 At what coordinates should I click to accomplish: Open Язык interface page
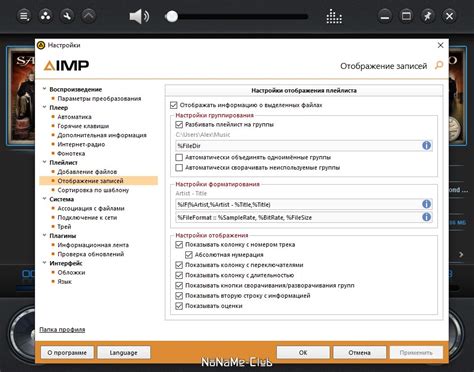pos(64,282)
